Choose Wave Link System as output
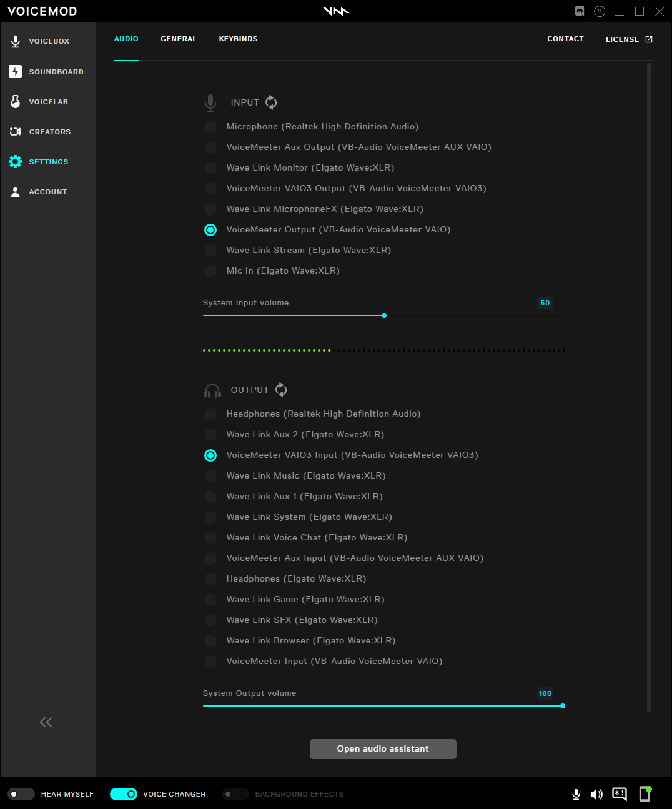Screen dimensions: 672x809 (298, 517)
